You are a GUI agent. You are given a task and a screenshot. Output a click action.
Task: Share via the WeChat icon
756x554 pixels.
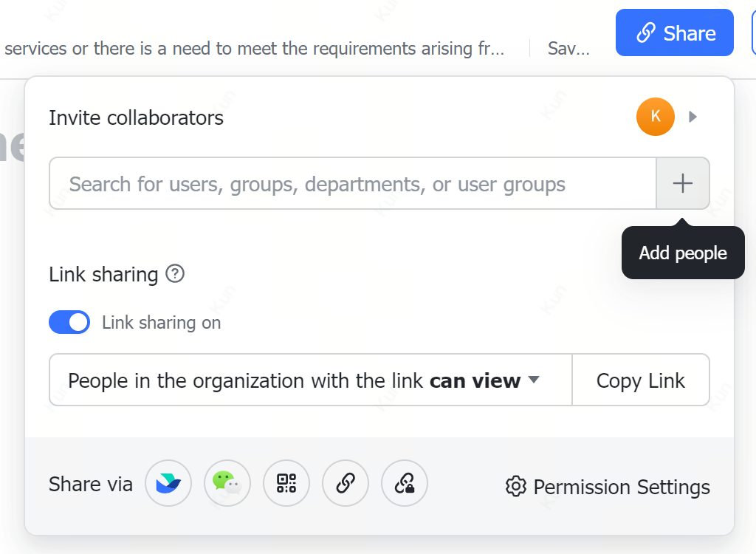click(227, 484)
